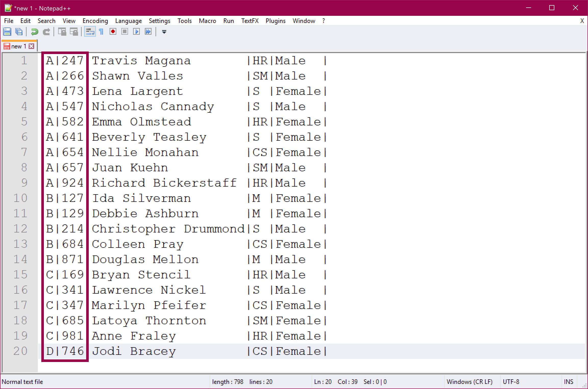This screenshot has height=389, width=588.
Task: Toggle INS insert mode in status bar
Action: coord(568,382)
